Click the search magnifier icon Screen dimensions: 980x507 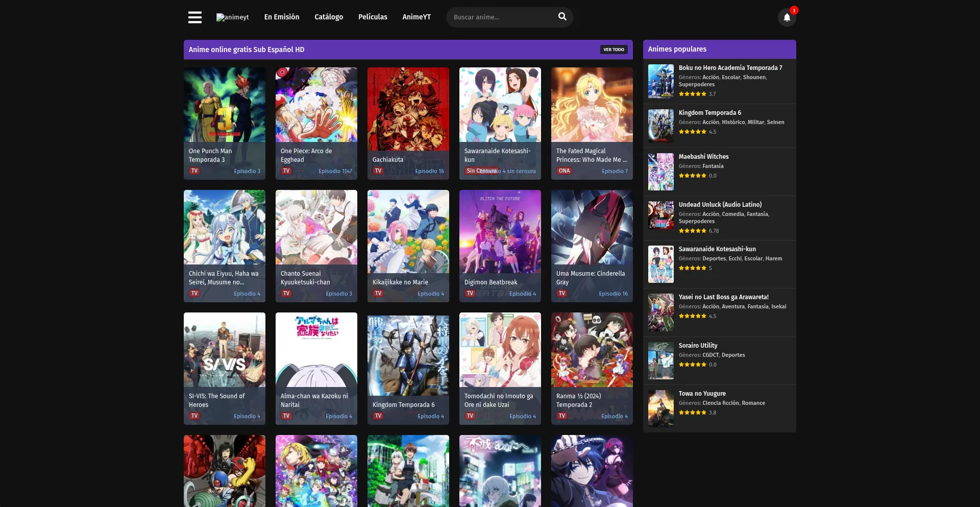point(562,17)
